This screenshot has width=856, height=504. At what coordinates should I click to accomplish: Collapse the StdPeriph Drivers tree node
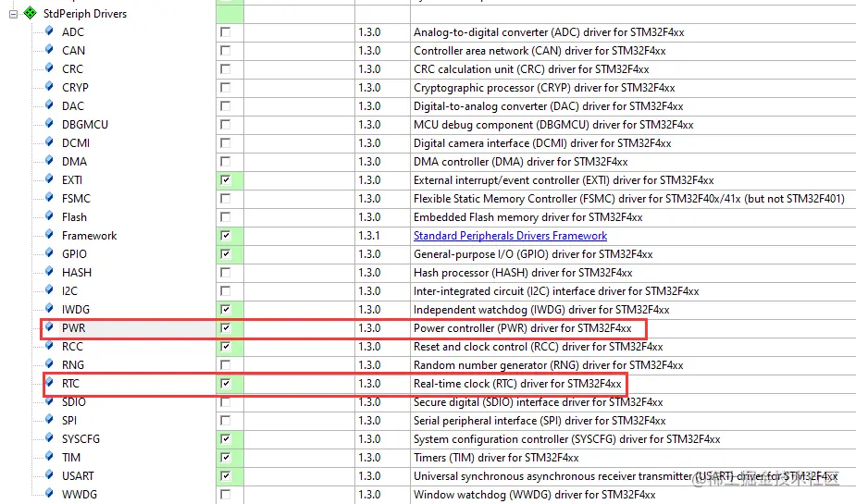click(13, 14)
